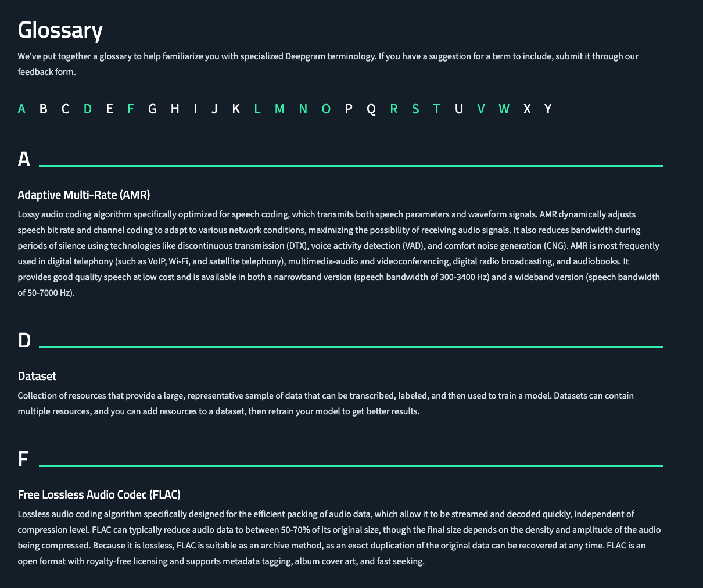
Task: Click the section divider under letter A
Action: (x=351, y=165)
